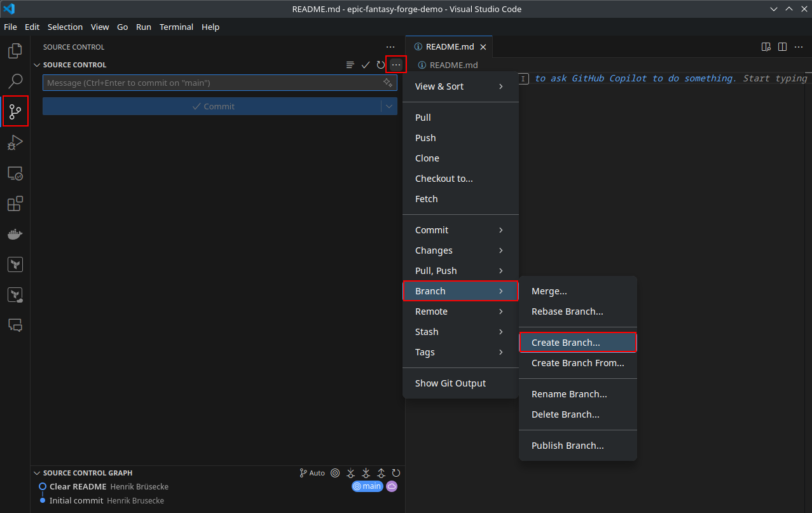Open the Explorer view in activity bar

(15, 50)
